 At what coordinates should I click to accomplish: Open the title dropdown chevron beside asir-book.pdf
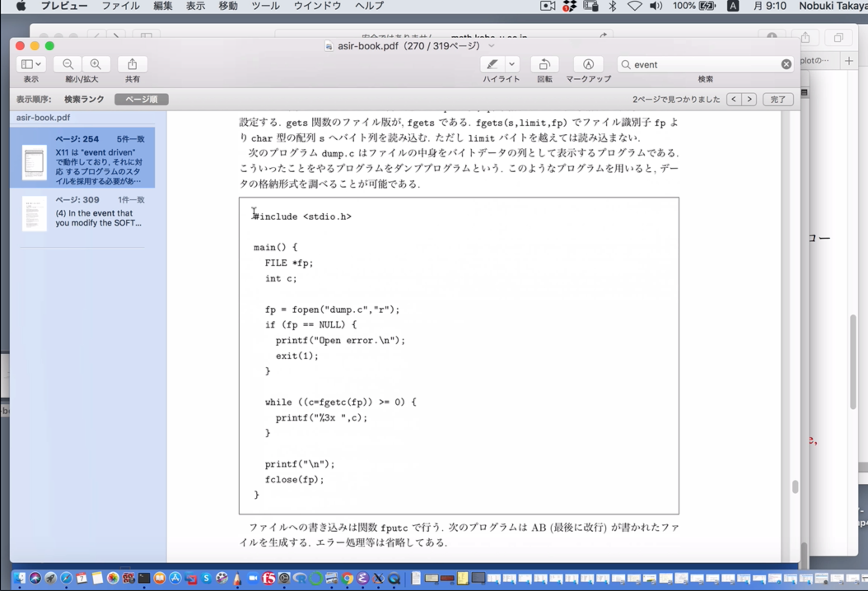coord(491,46)
